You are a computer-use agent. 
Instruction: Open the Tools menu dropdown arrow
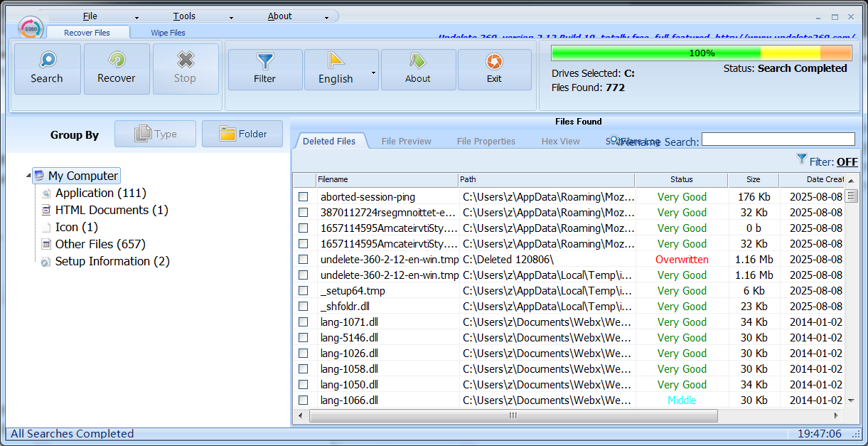pos(231,17)
